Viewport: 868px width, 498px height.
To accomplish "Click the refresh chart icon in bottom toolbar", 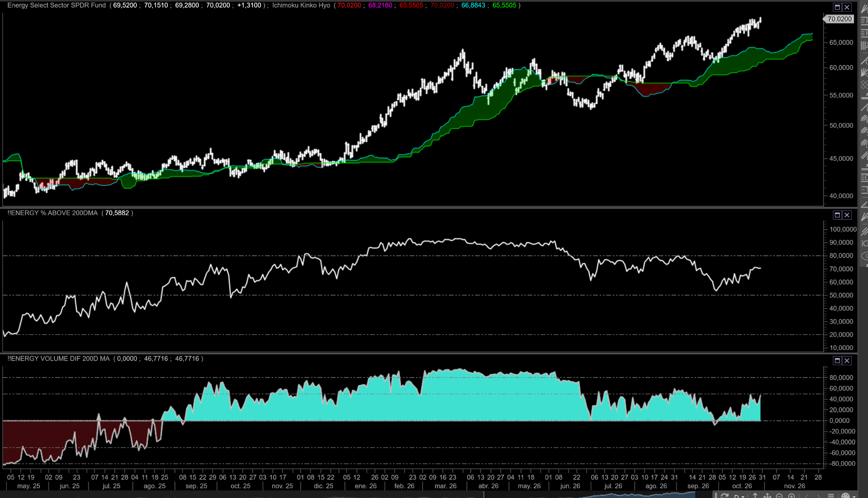I will pos(724,496).
